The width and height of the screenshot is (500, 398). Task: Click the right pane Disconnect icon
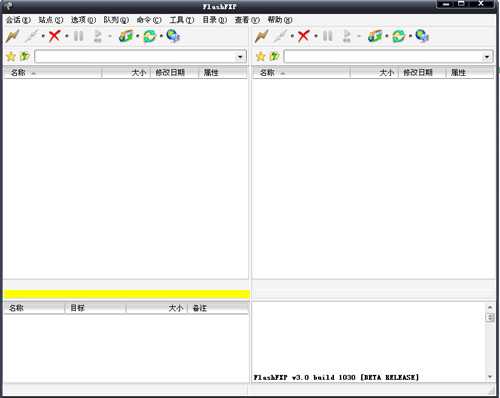[x=281, y=36]
